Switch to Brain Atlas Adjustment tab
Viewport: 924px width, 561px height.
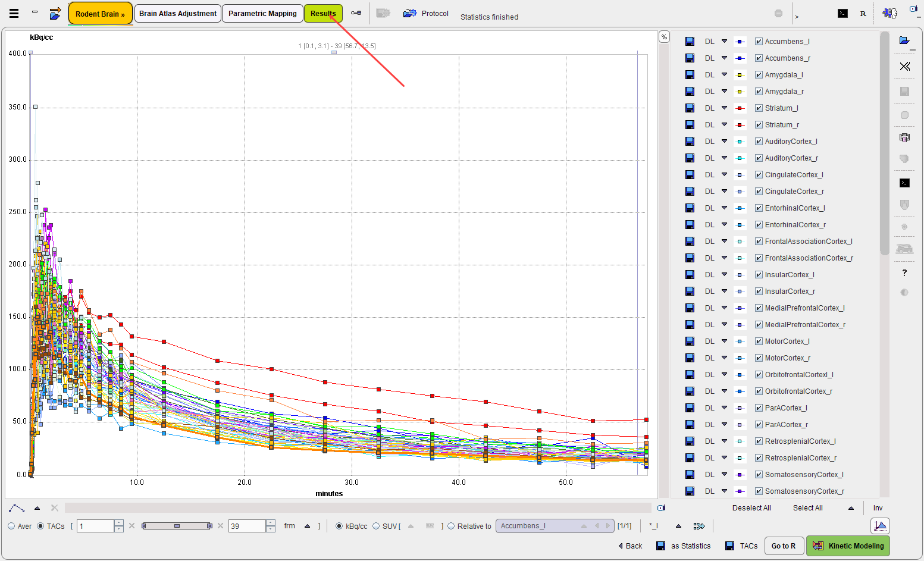tap(178, 13)
